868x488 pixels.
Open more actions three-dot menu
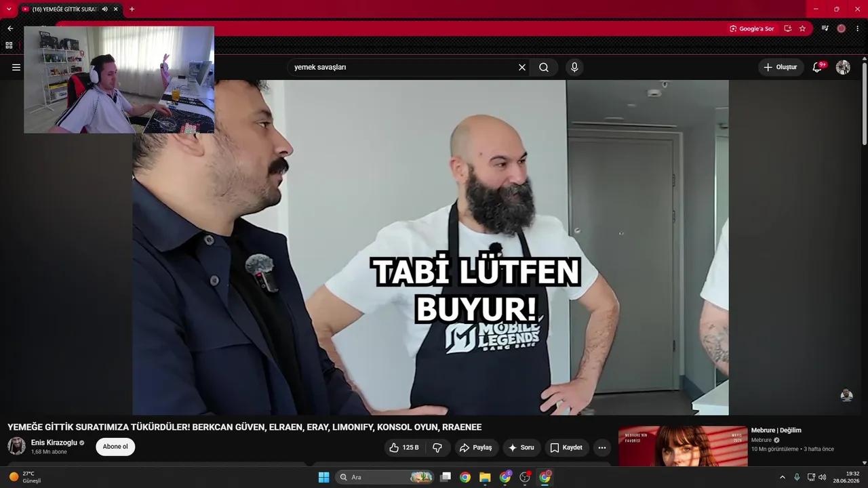coord(602,447)
